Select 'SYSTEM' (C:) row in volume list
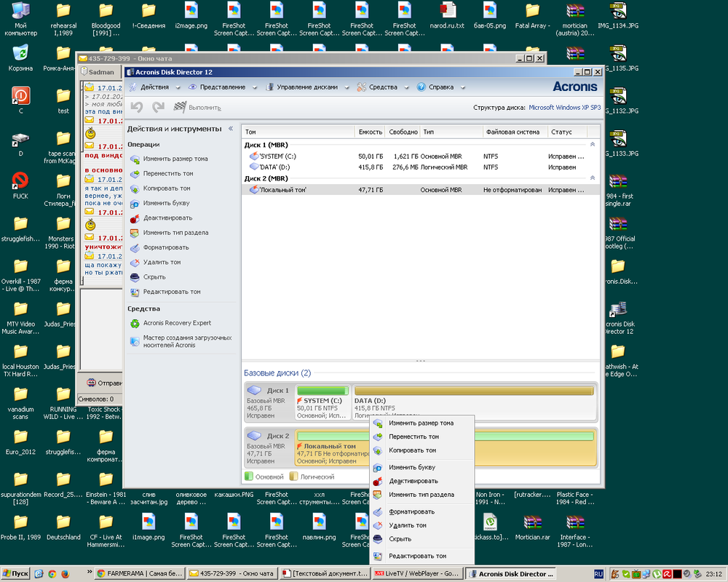The width and height of the screenshot is (728, 582). click(420, 156)
